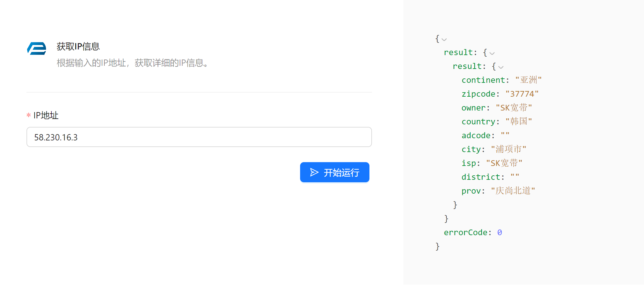Click the owner SK宽带 entry
The height and width of the screenshot is (295, 644).
(x=497, y=108)
